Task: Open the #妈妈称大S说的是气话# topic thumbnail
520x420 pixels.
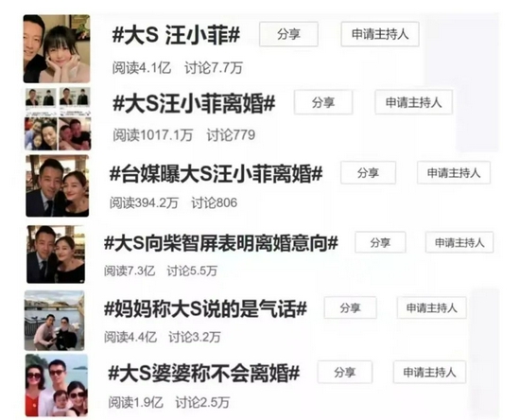Action: point(55,321)
